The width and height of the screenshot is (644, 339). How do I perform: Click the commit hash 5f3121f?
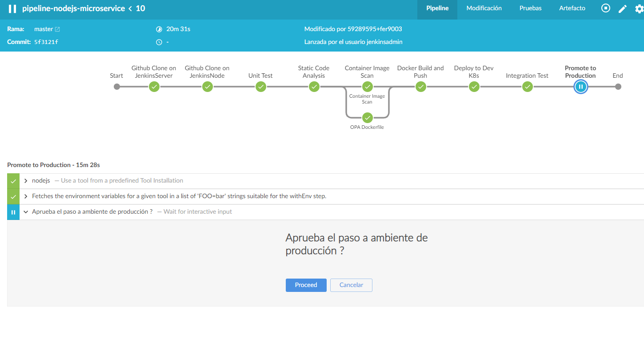[x=46, y=42]
